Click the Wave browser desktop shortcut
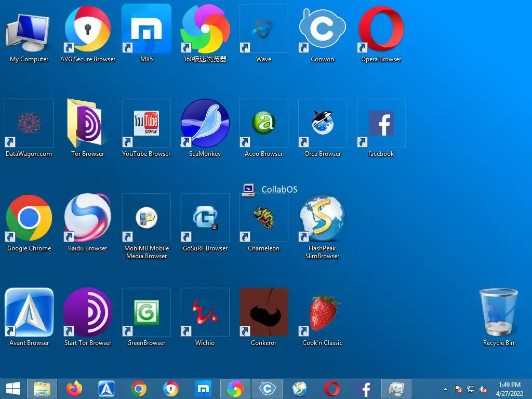This screenshot has height=399, width=532. (x=263, y=34)
